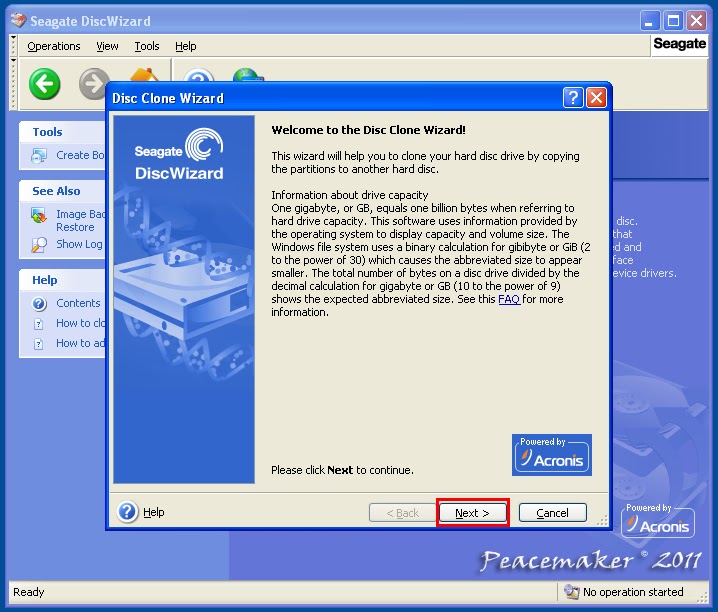Click the Powered by Acronis logo in main window
The height and width of the screenshot is (612, 718).
[657, 520]
